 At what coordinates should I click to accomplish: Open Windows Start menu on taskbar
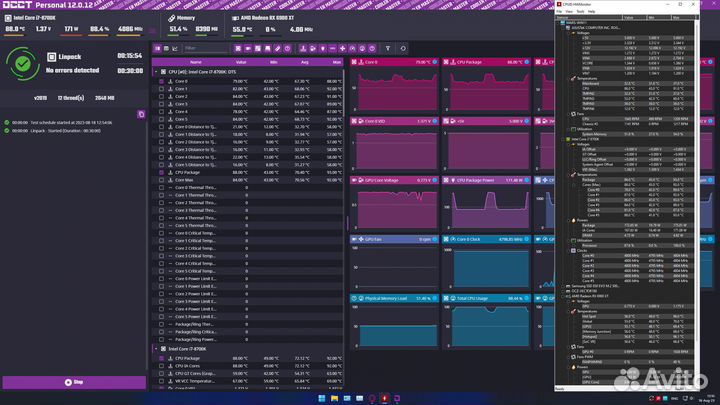pos(322,398)
